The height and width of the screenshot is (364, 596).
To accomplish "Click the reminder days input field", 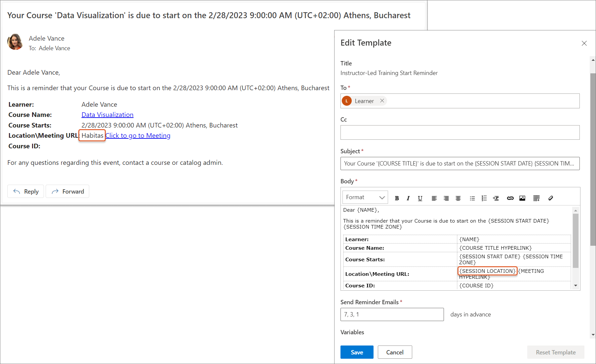I will click(x=392, y=314).
